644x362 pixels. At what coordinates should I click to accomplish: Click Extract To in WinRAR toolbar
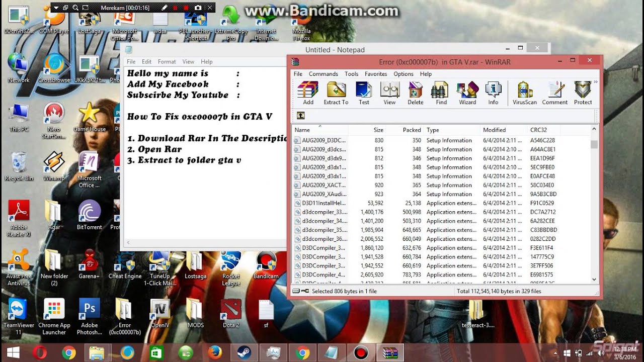tap(336, 93)
